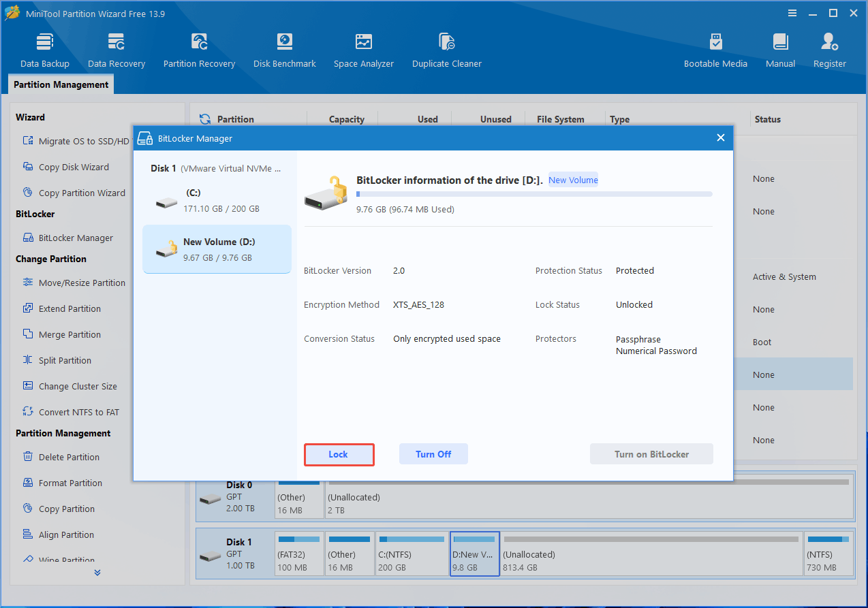This screenshot has height=608, width=868.
Task: Sort by the Status column header
Action: pos(767,119)
